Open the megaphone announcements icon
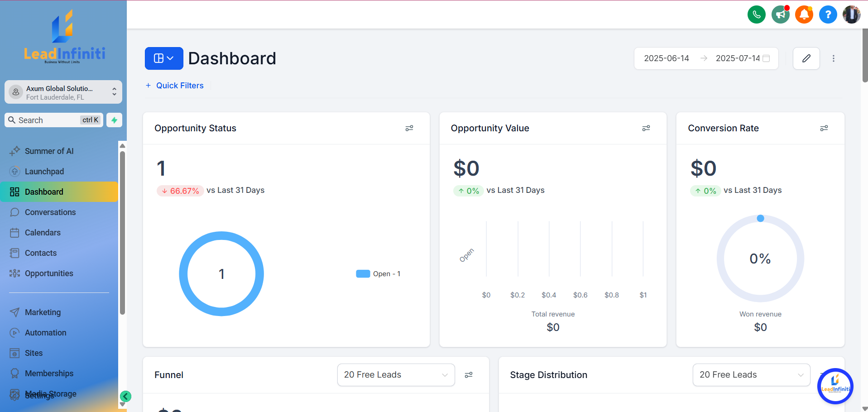868x412 pixels. 780,14
